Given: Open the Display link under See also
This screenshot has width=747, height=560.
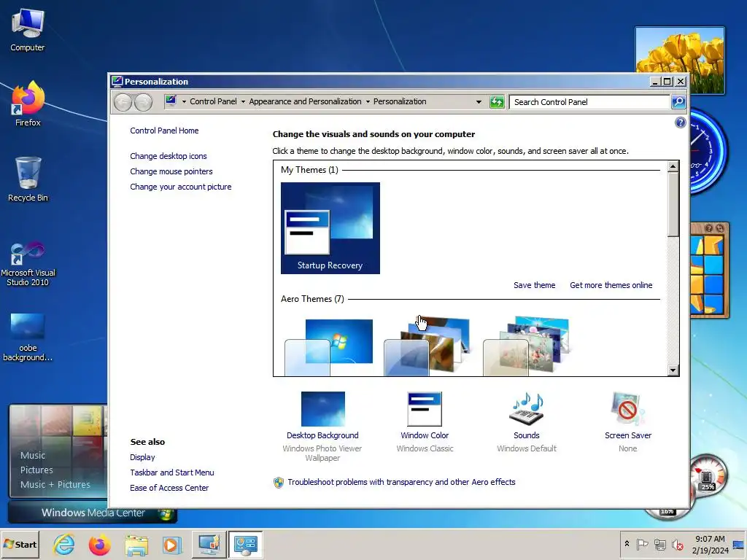Looking at the screenshot, I should coord(142,457).
